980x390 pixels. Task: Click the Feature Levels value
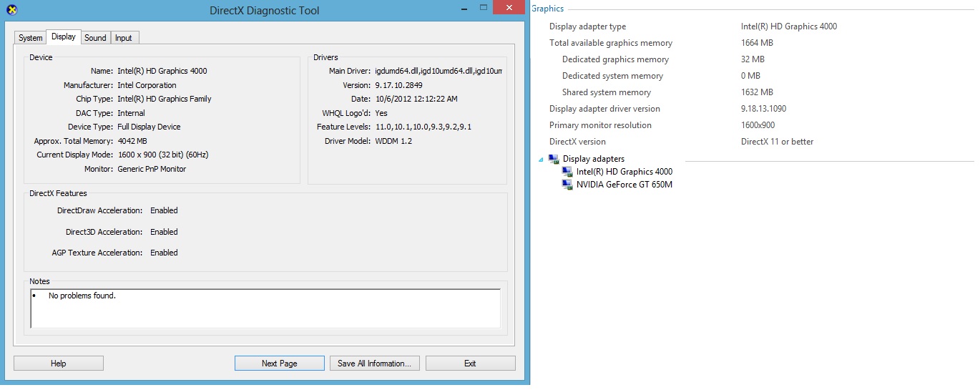[423, 127]
